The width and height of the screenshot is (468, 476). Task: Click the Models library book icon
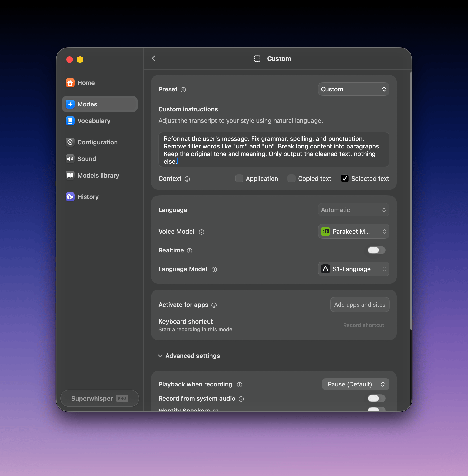click(70, 176)
